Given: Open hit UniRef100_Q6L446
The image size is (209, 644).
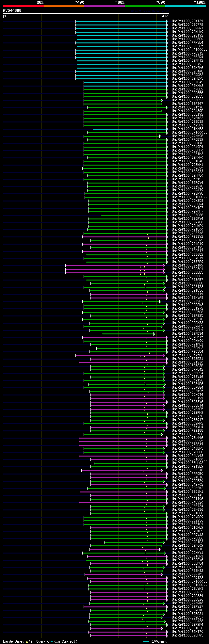Looking at the screenshot, I should pyautogui.click(x=187, y=438).
